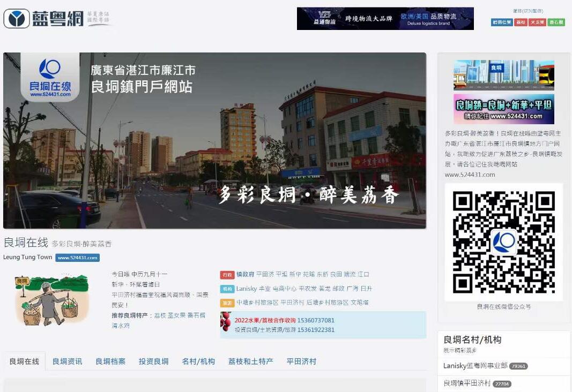Click the blue 机构 category badge
The height and width of the screenshot is (392, 572).
(x=227, y=289)
